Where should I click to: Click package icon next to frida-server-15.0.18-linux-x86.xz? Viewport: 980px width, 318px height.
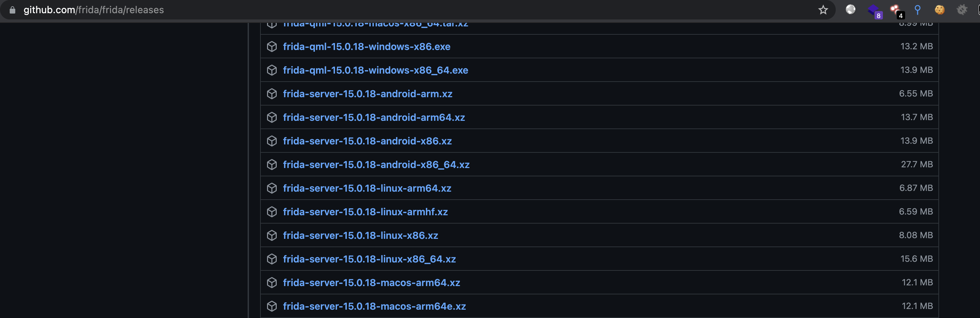272,235
